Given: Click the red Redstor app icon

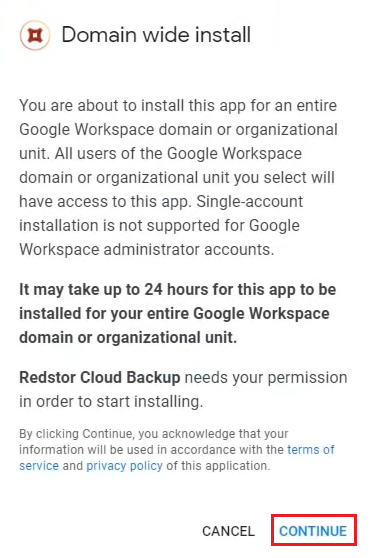Looking at the screenshot, I should tap(35, 35).
